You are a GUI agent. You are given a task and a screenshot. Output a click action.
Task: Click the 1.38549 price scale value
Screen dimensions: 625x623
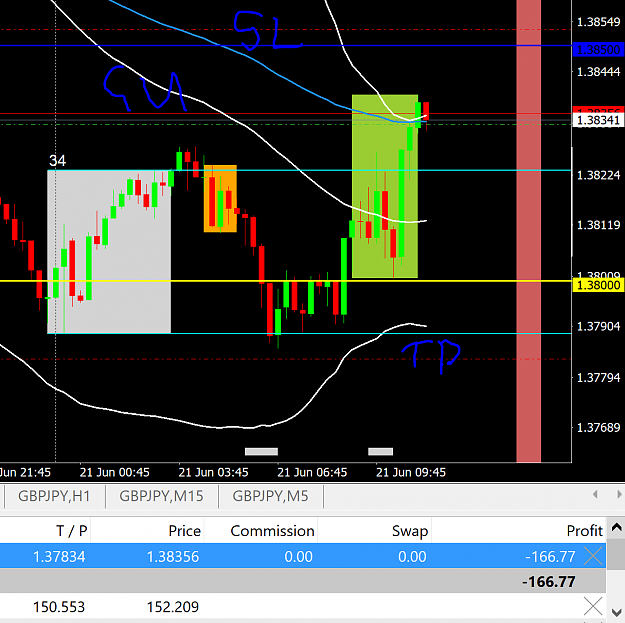coord(599,22)
